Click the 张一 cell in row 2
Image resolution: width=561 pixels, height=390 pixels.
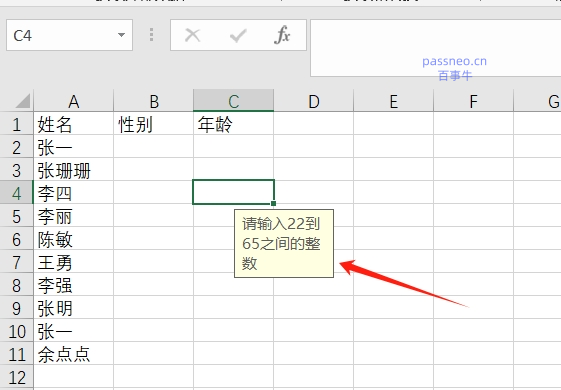coord(74,147)
